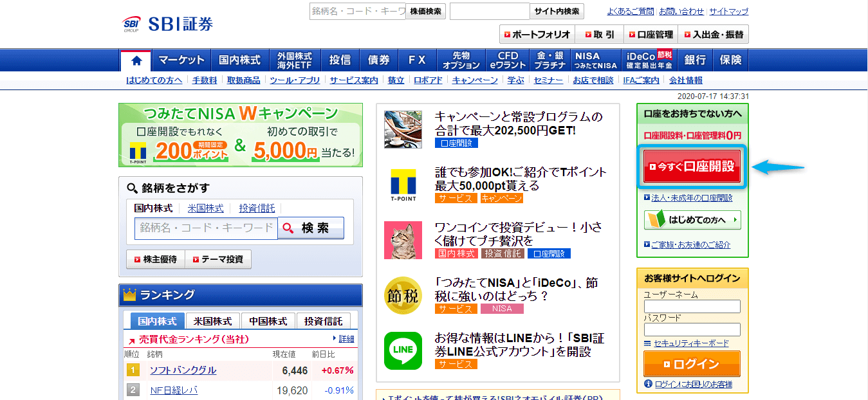
Task: Click the 今すぐ口座開設 button
Action: point(692,167)
